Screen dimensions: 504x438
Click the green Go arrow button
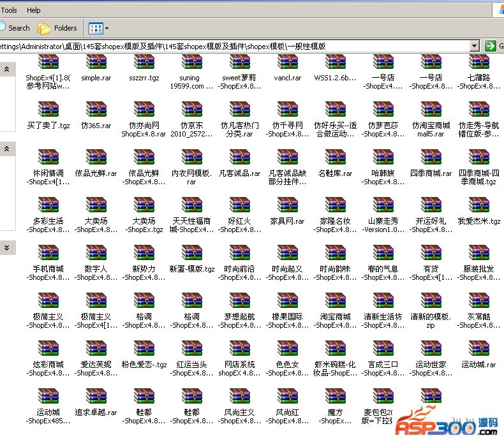point(490,46)
